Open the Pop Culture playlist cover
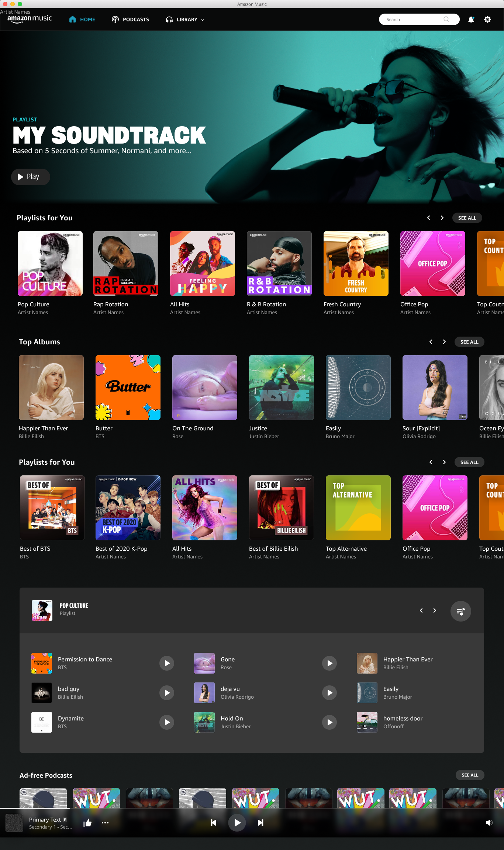The height and width of the screenshot is (850, 504). tap(50, 264)
